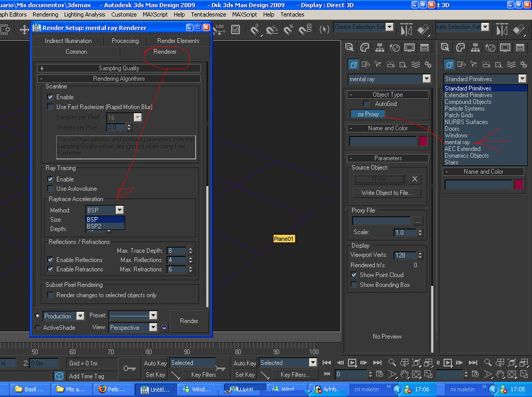Click the key-shaped Set Keys icon
This screenshot has height=397, width=532.
(130, 368)
